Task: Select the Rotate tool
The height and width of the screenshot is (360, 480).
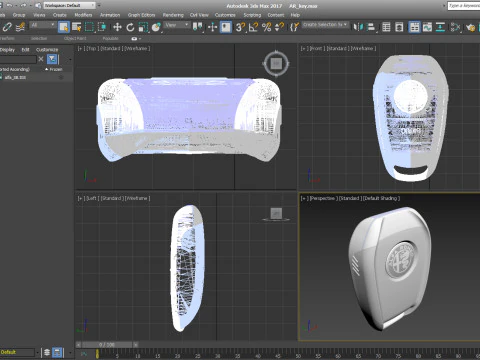Action: pyautogui.click(x=130, y=27)
